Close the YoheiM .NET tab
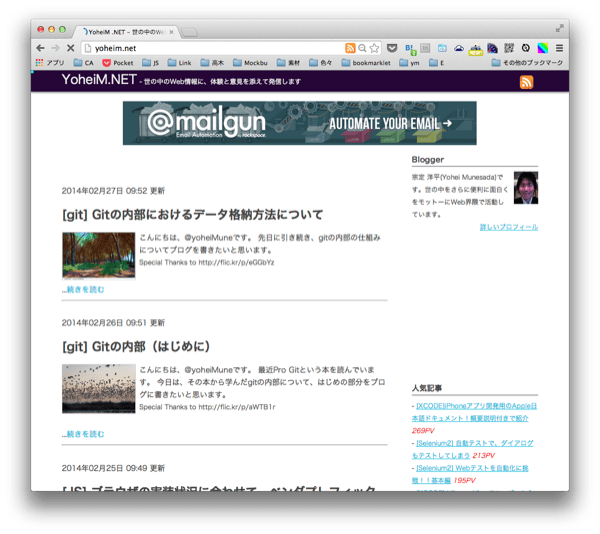The image size is (600, 534). click(x=171, y=32)
